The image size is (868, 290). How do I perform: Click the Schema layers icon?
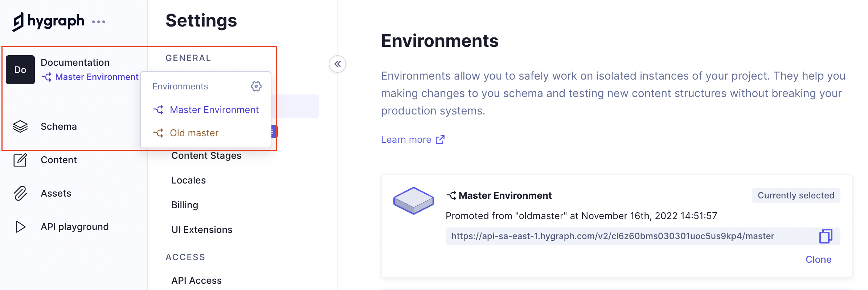(20, 126)
